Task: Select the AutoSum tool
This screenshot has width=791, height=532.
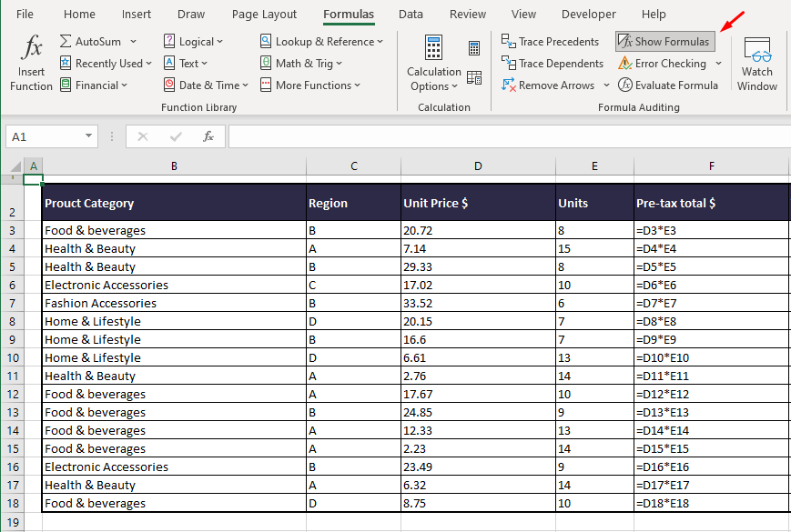Action: (90, 40)
